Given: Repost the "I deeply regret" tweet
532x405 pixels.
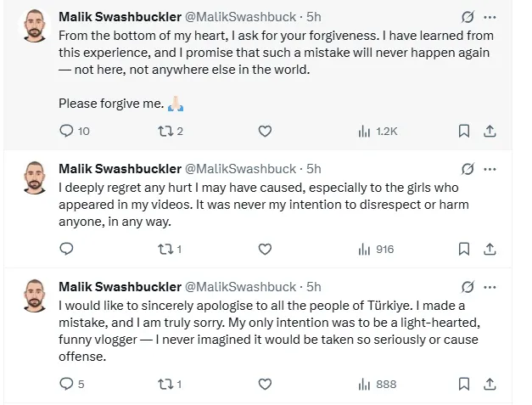Looking at the screenshot, I should point(165,249).
